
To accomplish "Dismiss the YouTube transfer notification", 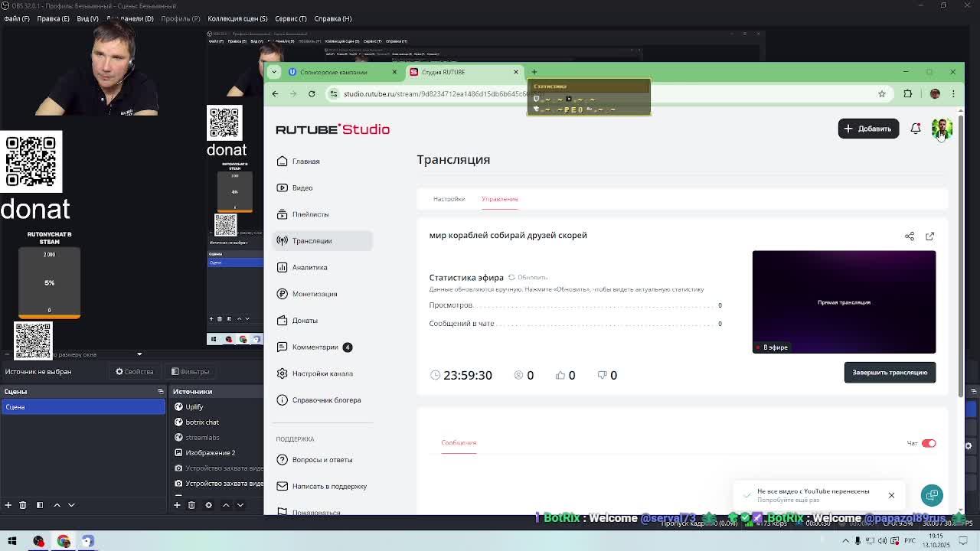I will pyautogui.click(x=891, y=495).
